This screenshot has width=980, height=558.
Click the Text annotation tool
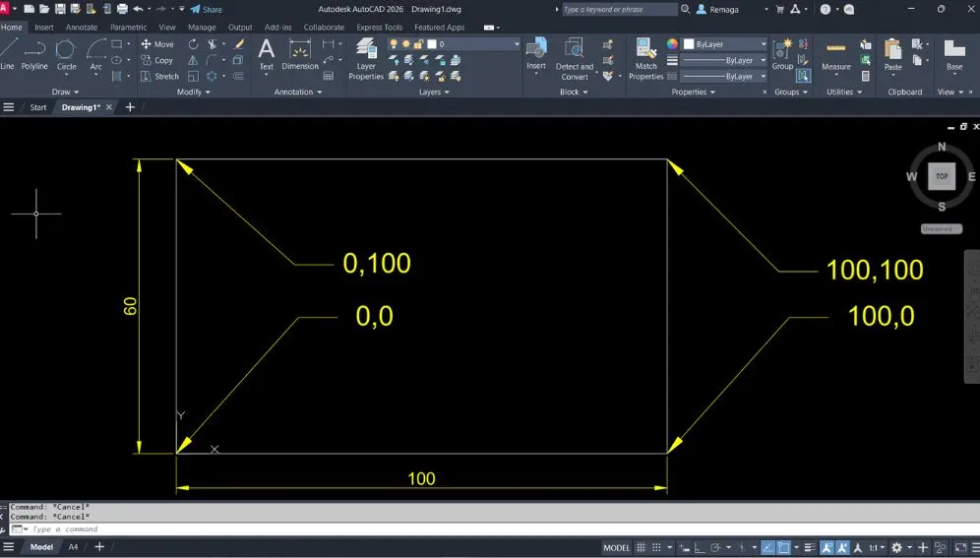[x=266, y=53]
